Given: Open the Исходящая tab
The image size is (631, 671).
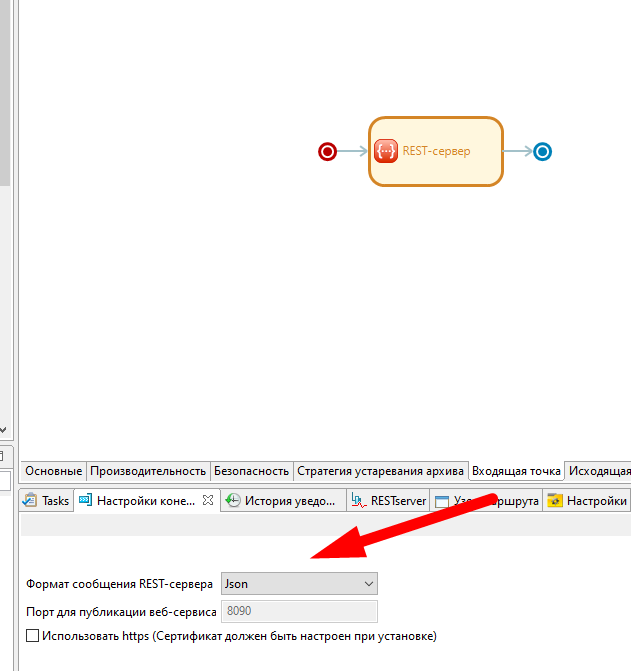Looking at the screenshot, I should [599, 471].
